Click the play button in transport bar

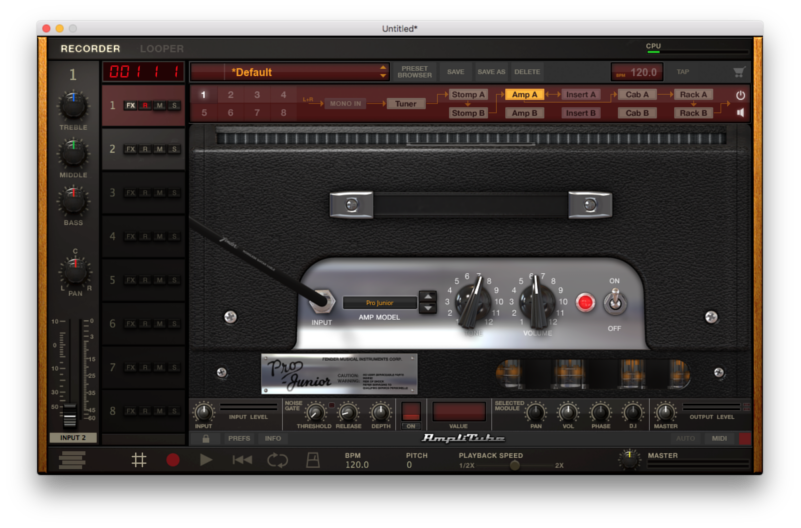tap(206, 460)
